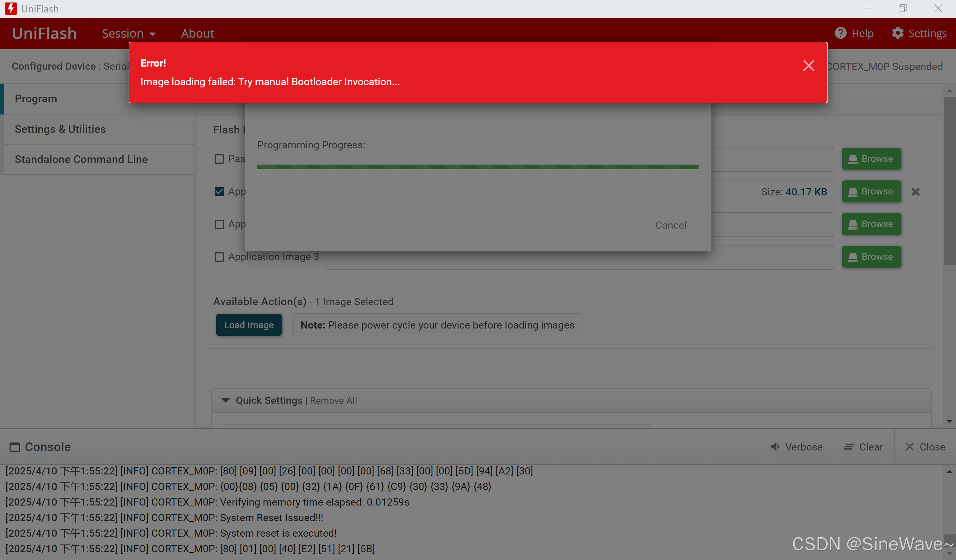
Task: Click the 'System Reset Issued!!!' log line
Action: [x=164, y=518]
